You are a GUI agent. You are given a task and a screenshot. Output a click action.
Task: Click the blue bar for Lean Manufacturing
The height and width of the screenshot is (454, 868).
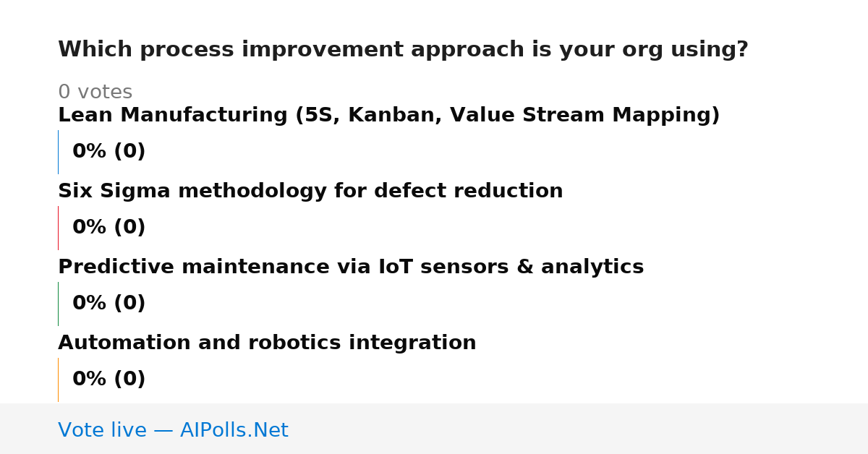(x=58, y=152)
